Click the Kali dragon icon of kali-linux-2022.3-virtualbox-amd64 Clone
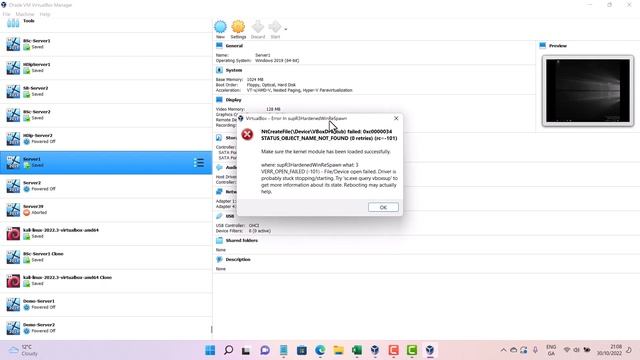The image size is (640, 360). pyautogui.click(x=13, y=281)
